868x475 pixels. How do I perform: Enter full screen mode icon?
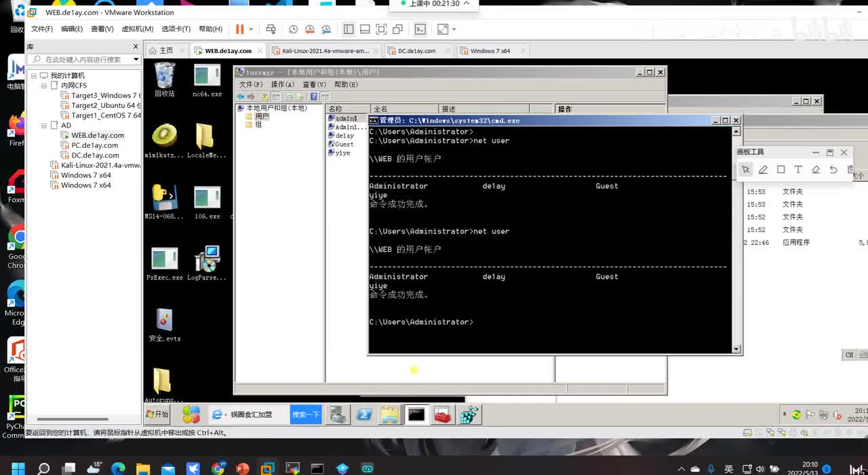point(381,29)
